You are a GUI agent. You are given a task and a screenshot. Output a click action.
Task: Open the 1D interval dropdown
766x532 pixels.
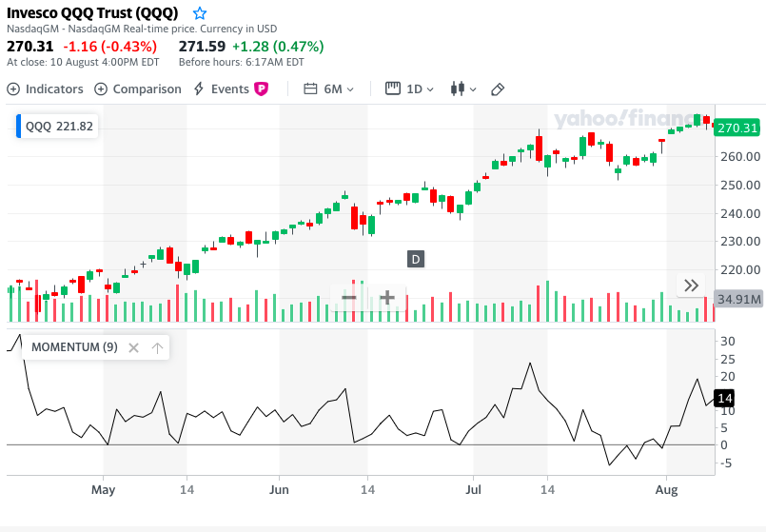click(409, 89)
